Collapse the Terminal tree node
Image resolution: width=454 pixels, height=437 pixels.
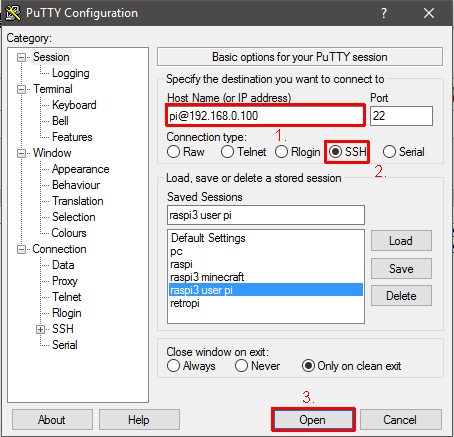[x=21, y=90]
